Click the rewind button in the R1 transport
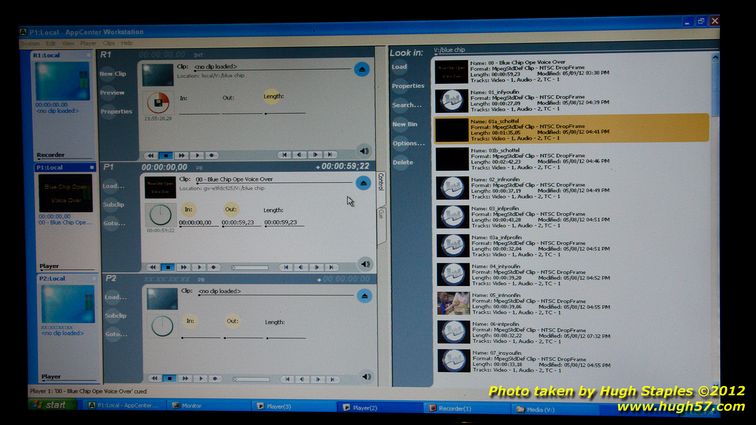This screenshot has height=425, width=756. tap(153, 155)
